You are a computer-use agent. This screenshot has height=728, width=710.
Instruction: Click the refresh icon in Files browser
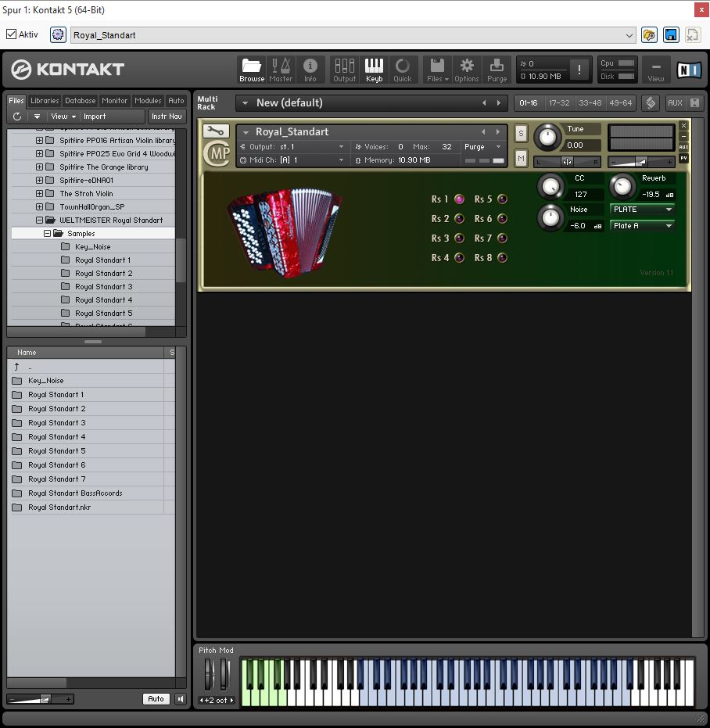(16, 117)
